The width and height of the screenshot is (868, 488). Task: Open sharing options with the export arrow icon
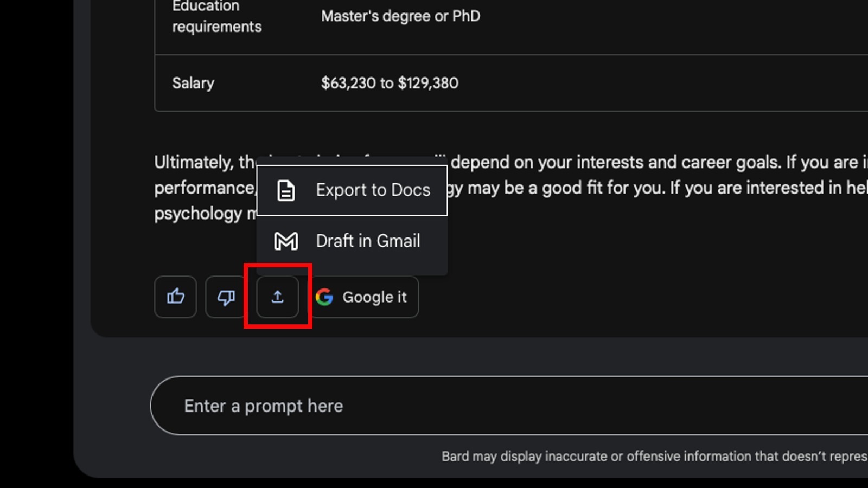pyautogui.click(x=277, y=297)
